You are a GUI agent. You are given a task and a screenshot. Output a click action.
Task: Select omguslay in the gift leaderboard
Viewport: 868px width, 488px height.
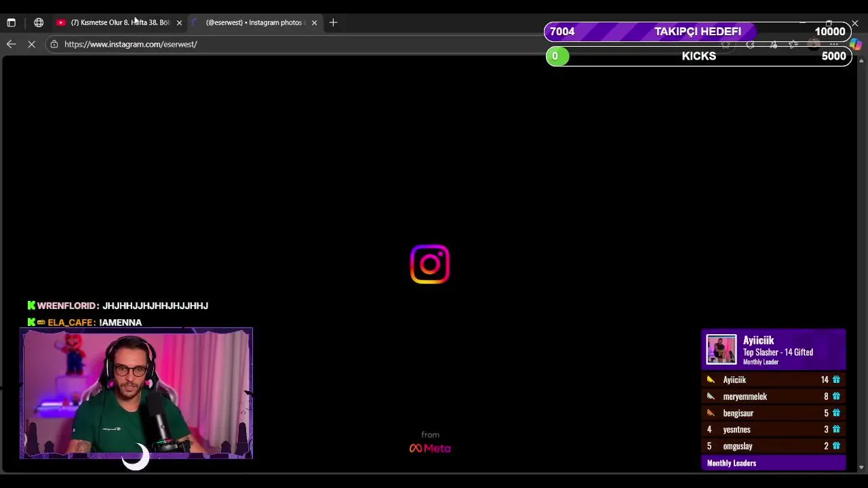coord(773,446)
